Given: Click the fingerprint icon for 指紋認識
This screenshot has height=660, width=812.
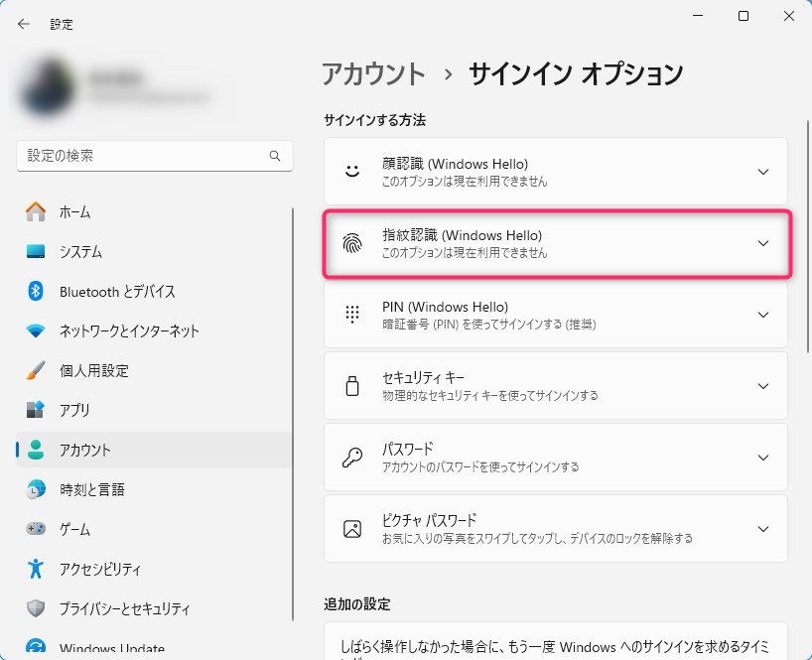Looking at the screenshot, I should 352,243.
